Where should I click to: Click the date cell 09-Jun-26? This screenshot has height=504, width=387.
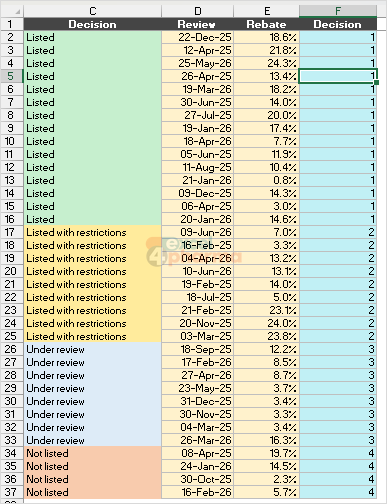tap(198, 232)
